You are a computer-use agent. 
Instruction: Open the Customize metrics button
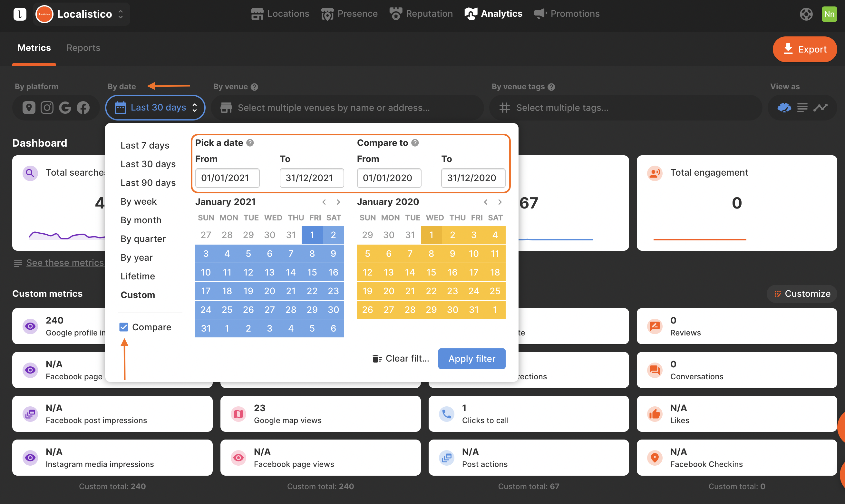coord(802,294)
